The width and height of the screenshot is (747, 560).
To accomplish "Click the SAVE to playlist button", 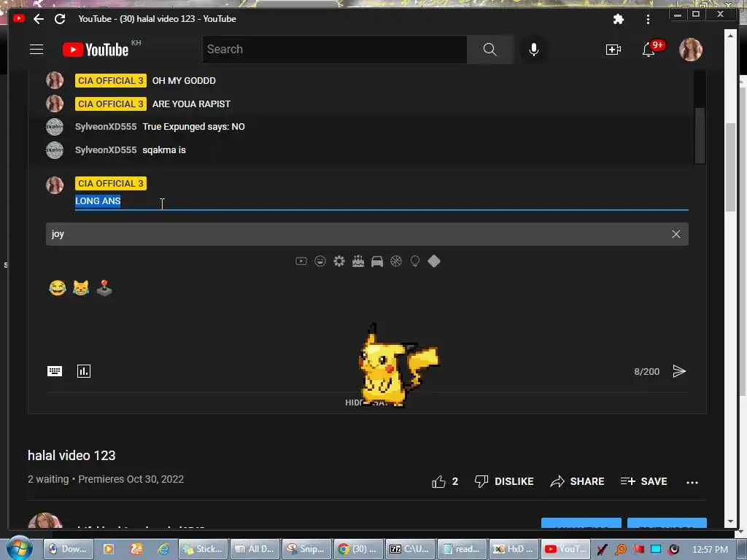I will click(643, 481).
